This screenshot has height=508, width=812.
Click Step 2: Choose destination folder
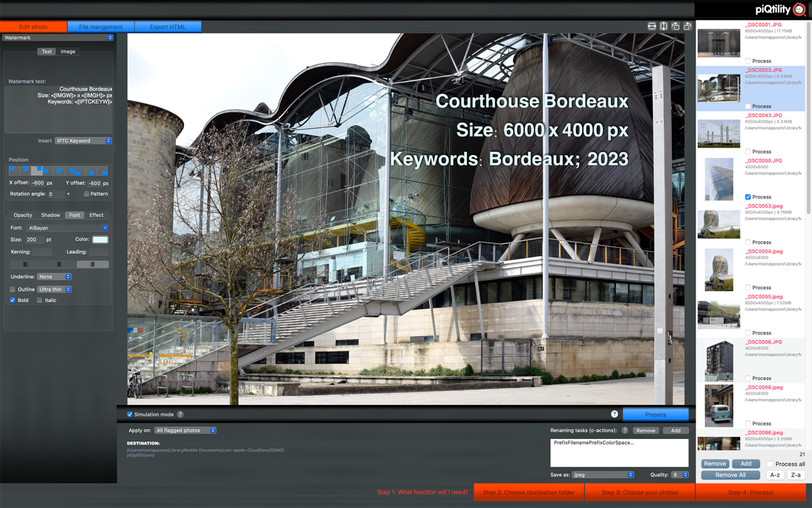tap(528, 492)
